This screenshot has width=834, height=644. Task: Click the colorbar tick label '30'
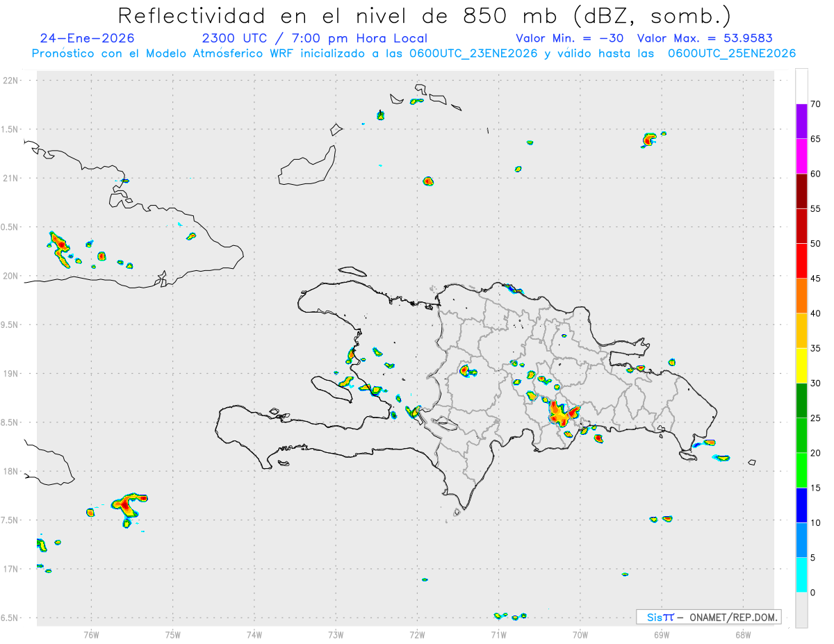tap(815, 383)
